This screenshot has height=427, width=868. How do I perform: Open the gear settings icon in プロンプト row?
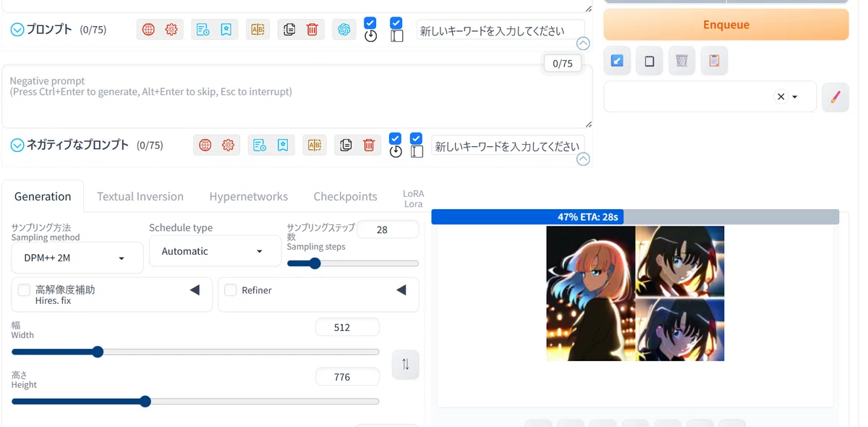(171, 30)
